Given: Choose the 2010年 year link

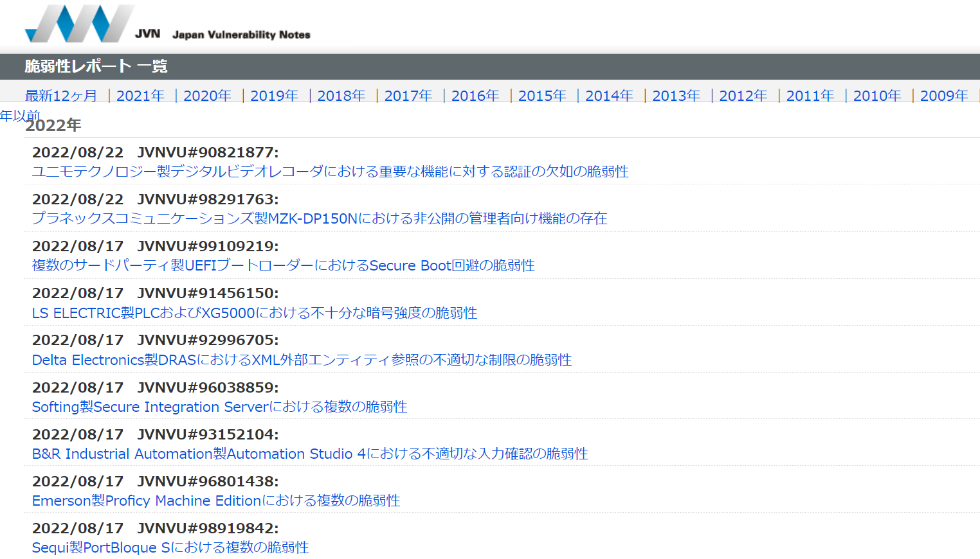Looking at the screenshot, I should [877, 96].
